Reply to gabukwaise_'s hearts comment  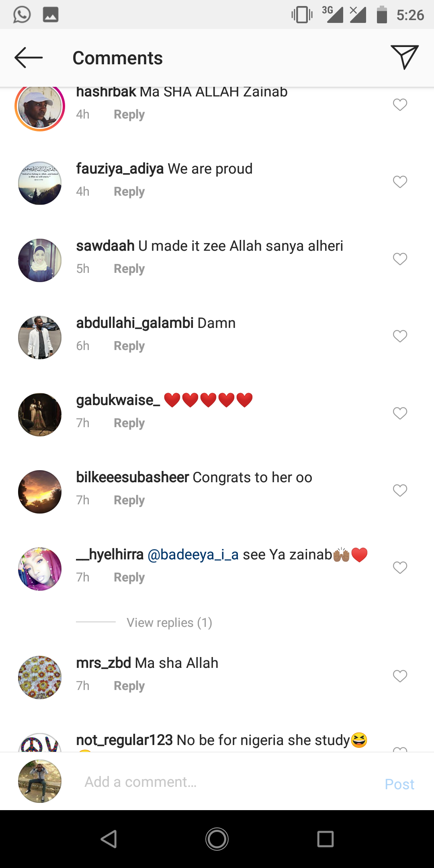[x=129, y=423]
